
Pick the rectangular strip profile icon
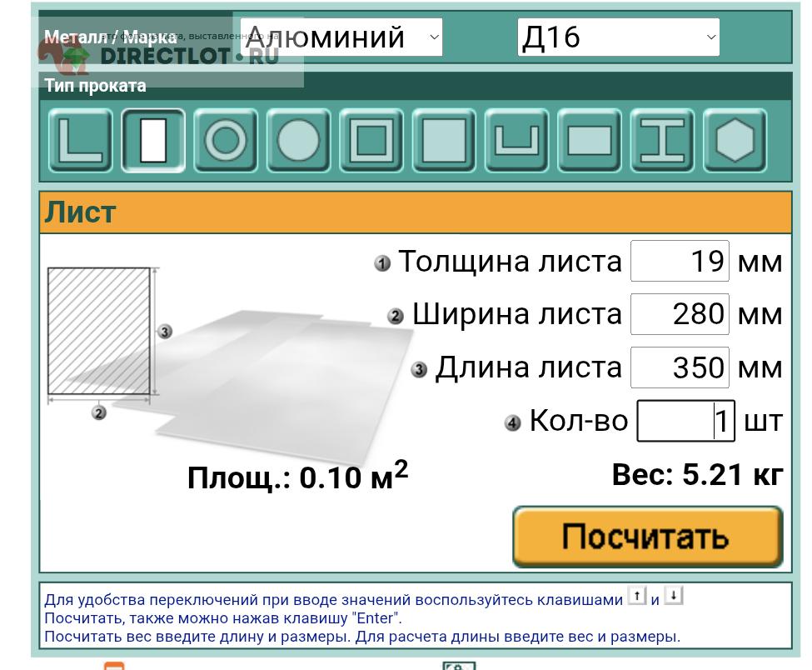click(x=590, y=140)
